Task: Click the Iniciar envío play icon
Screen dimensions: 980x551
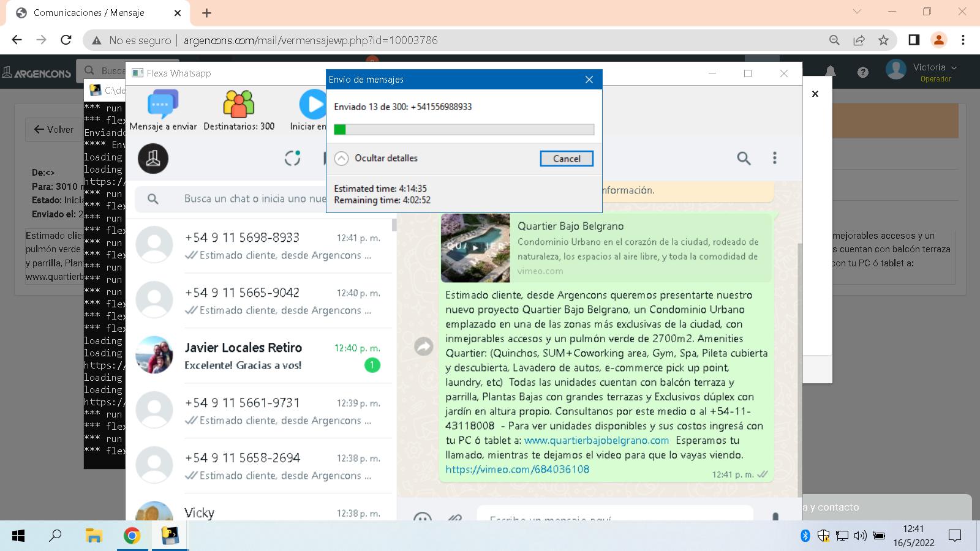Action: [312, 104]
